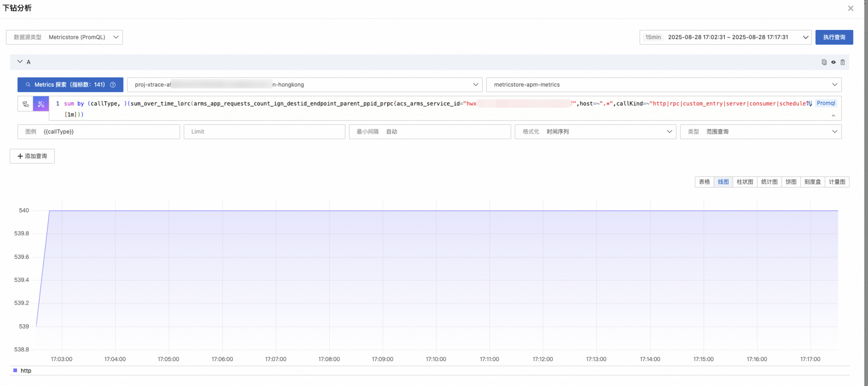Image resolution: width=868 pixels, height=386 pixels.
Task: Click the query builder icon beside the editor
Action: [26, 104]
